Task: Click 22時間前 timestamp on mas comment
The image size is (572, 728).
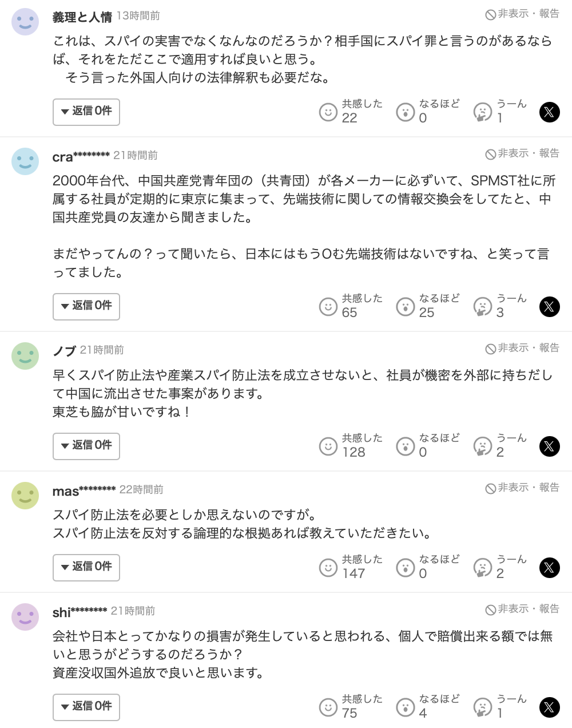Action: point(141,489)
